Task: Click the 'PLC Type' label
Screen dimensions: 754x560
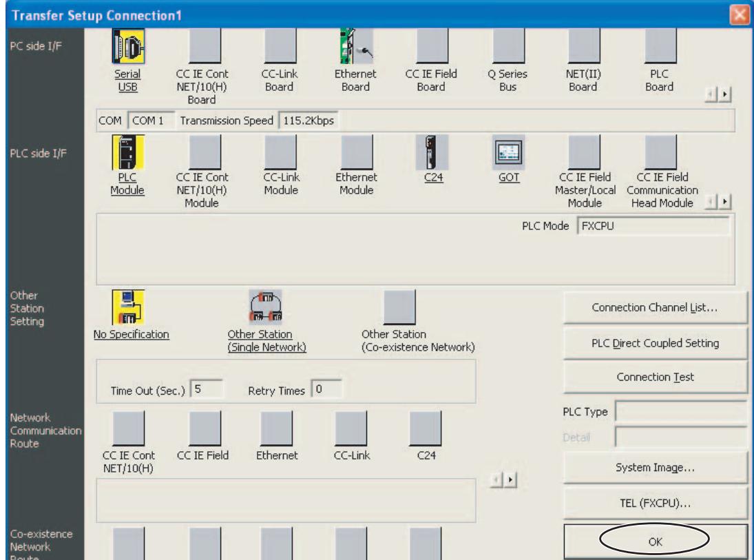Action: click(585, 412)
